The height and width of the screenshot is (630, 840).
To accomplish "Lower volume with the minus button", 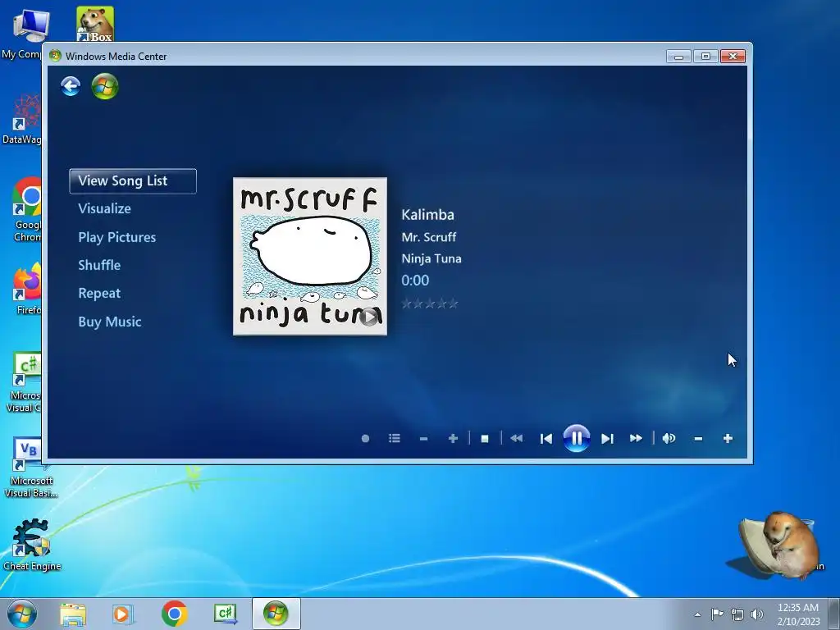I will tap(698, 439).
